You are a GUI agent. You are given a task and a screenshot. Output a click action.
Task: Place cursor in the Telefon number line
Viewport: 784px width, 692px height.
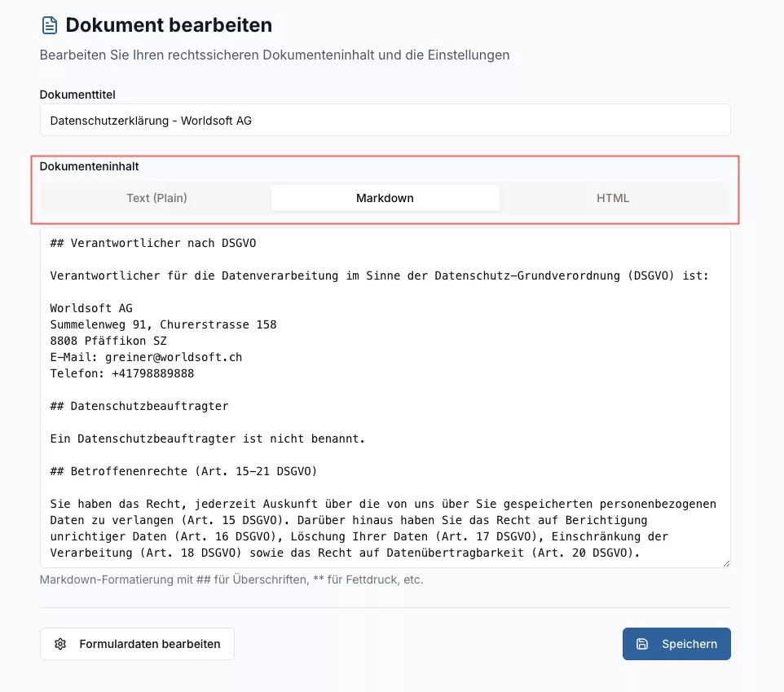coord(122,373)
